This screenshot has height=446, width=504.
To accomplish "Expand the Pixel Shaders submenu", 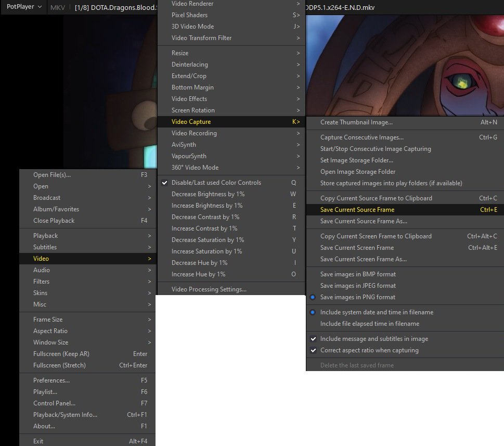I will tap(231, 15).
